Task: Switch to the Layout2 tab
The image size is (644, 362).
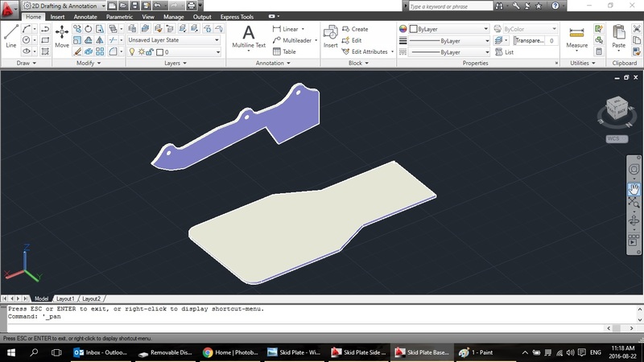Action: [x=91, y=298]
